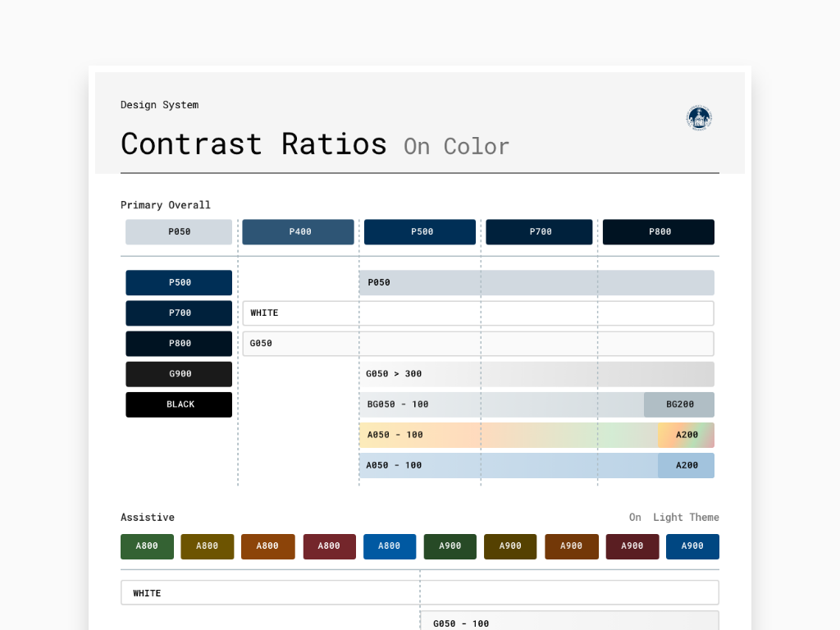The image size is (840, 630).
Task: Pick the orange A800 swatch
Action: point(268,546)
